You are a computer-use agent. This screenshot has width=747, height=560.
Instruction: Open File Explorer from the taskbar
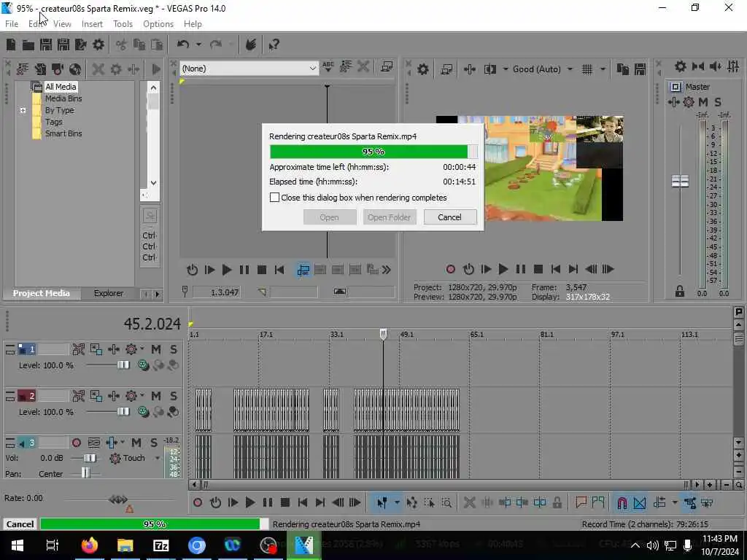[125, 545]
